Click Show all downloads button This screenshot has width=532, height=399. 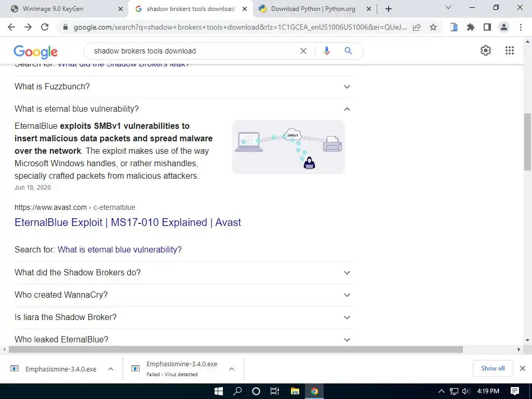coord(493,368)
